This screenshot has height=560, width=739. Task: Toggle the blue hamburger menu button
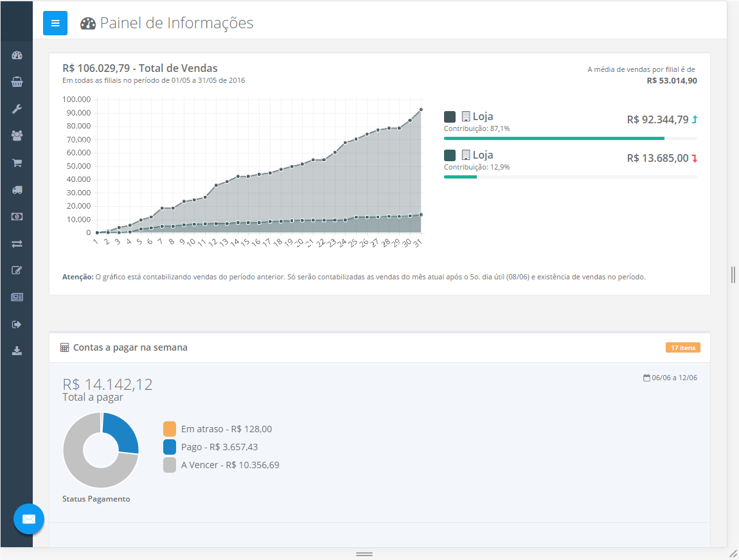click(55, 23)
